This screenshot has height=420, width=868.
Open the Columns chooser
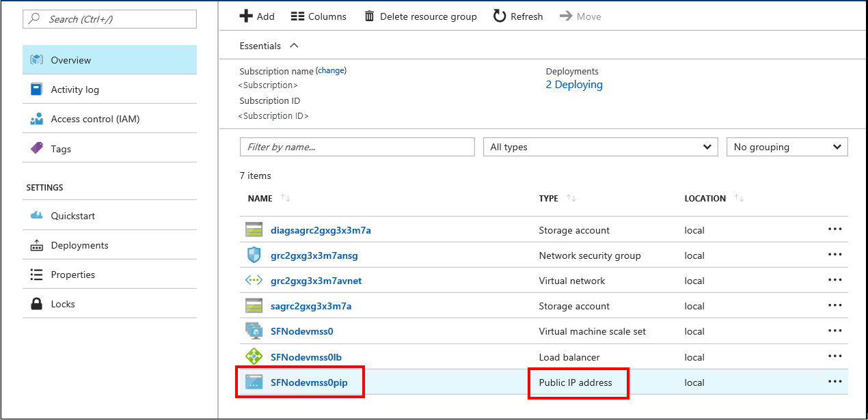318,16
